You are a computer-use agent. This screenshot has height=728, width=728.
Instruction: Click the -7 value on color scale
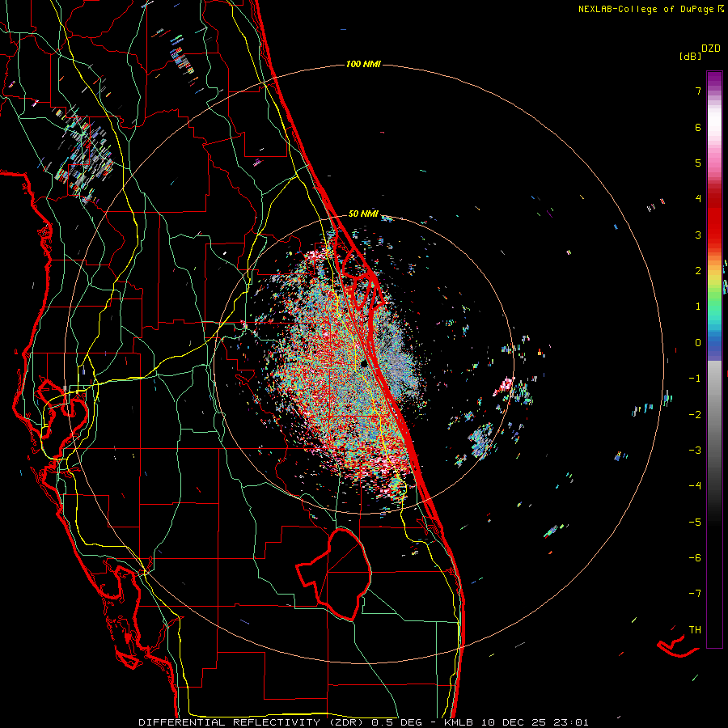tap(695, 594)
